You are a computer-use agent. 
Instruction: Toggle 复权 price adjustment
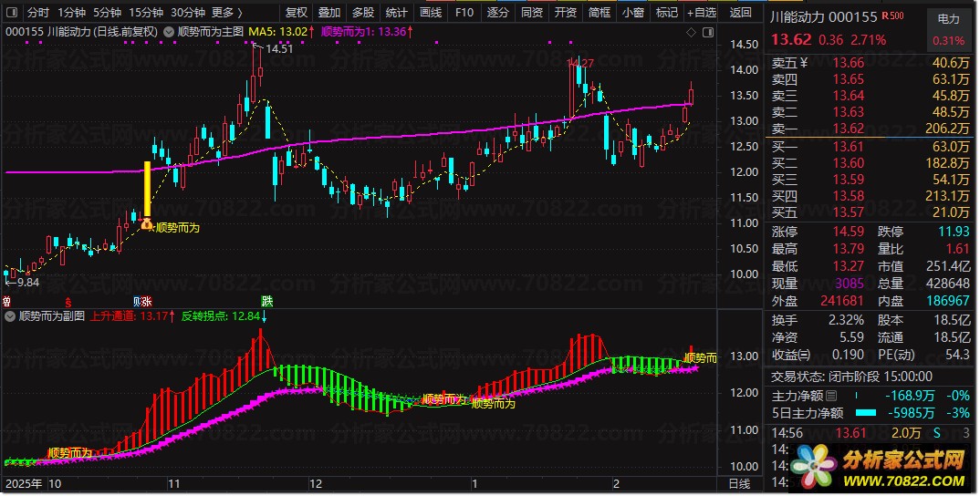[296, 13]
